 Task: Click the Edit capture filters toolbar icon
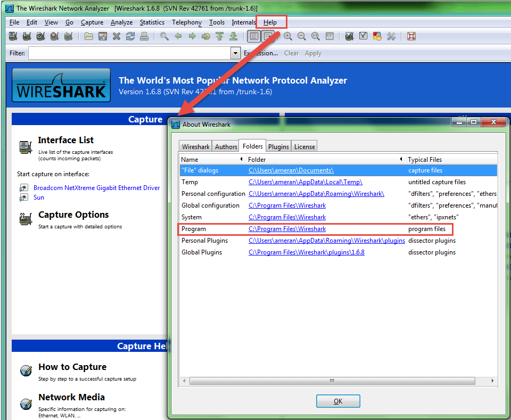(349, 36)
